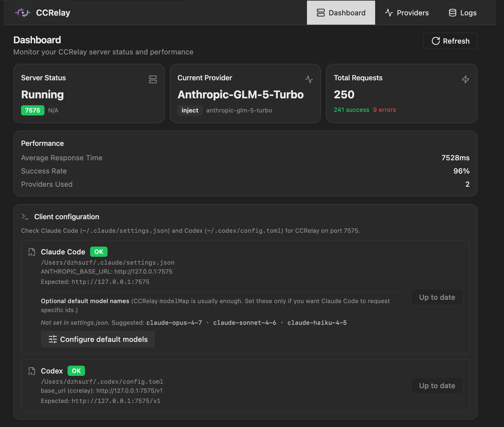Click Configure default models button
Image resolution: width=504 pixels, height=427 pixels.
(x=98, y=339)
